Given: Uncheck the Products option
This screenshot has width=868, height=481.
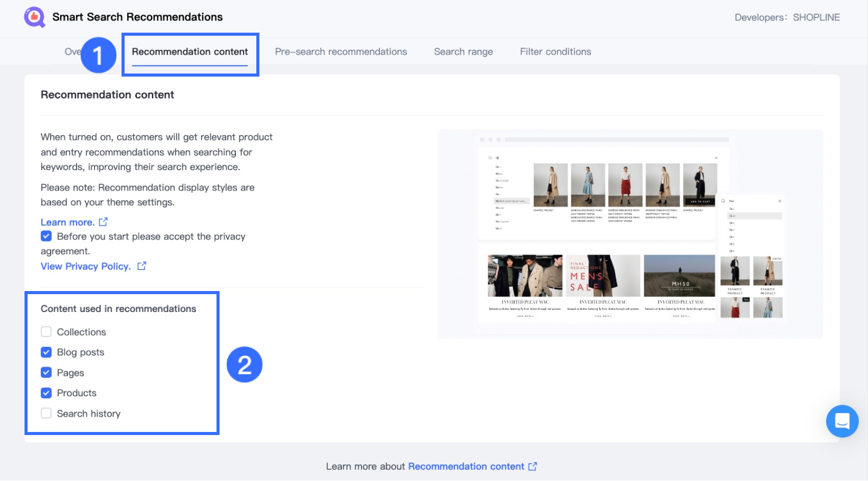Looking at the screenshot, I should 46,393.
